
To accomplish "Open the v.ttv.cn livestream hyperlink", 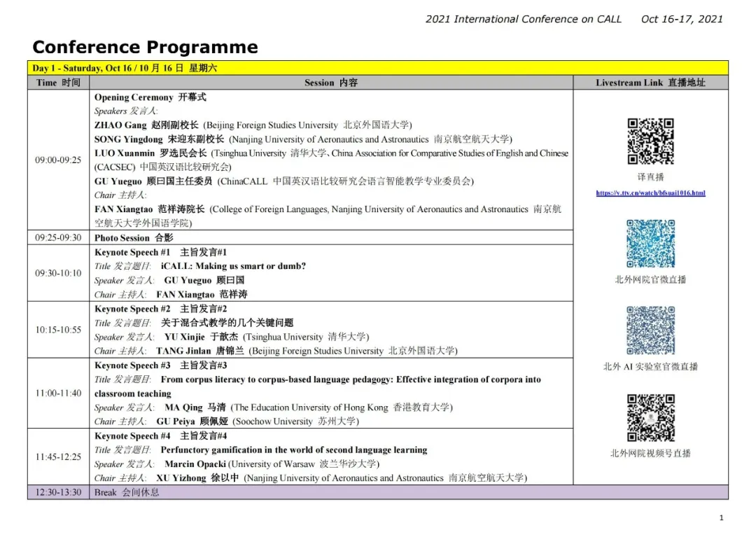I will 650,193.
